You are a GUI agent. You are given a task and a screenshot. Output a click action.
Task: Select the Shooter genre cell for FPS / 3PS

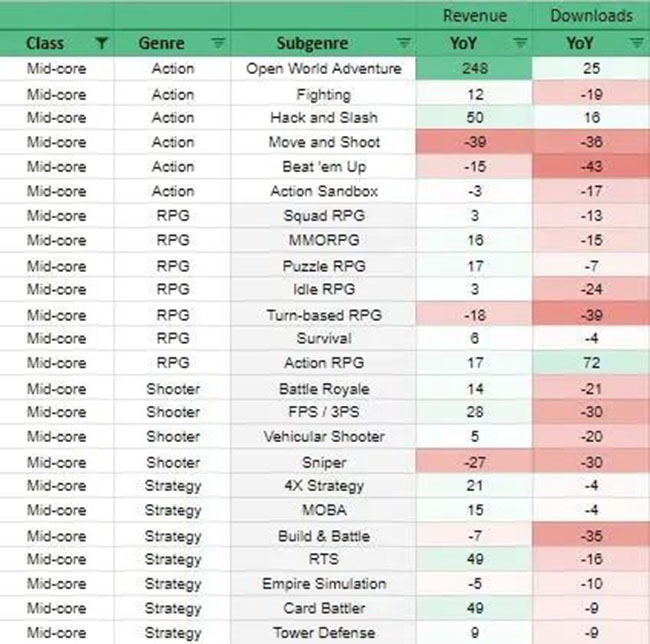[x=172, y=412]
